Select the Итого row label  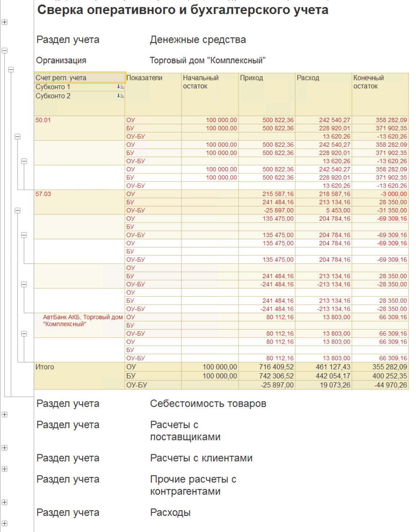pyautogui.click(x=45, y=367)
